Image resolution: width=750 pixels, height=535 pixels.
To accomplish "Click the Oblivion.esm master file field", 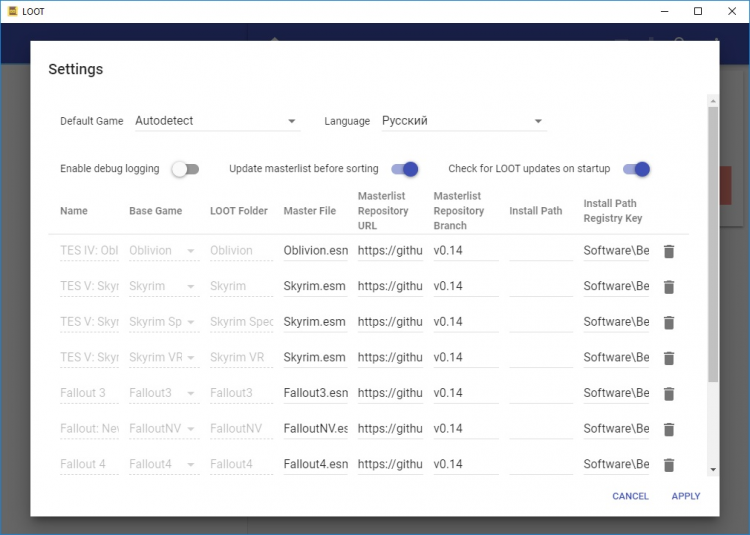I will [315, 251].
